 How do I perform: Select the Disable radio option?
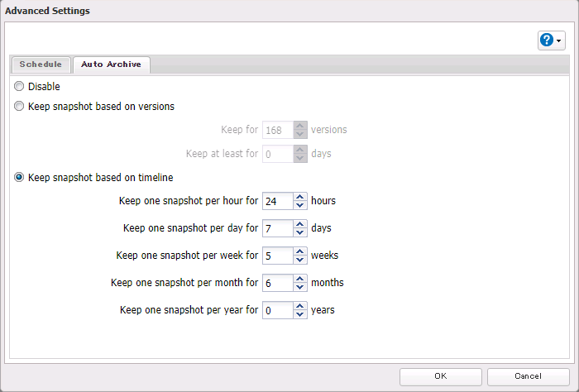(x=19, y=86)
